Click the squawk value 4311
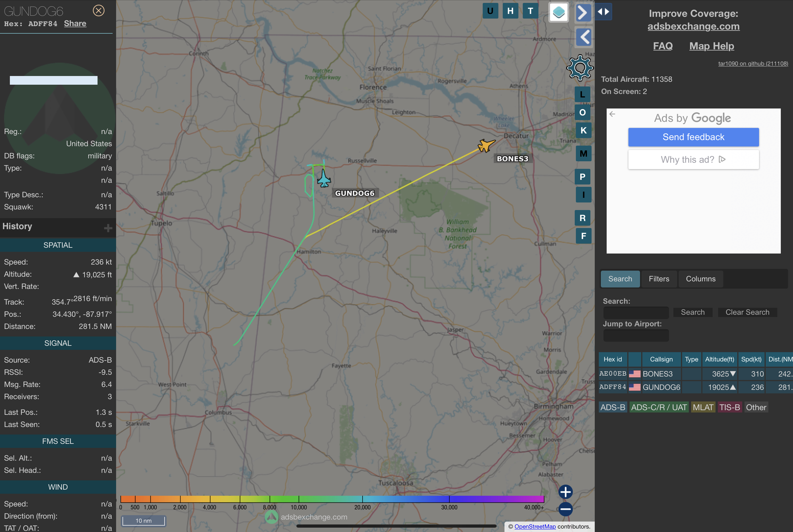793x532 pixels. coord(103,207)
